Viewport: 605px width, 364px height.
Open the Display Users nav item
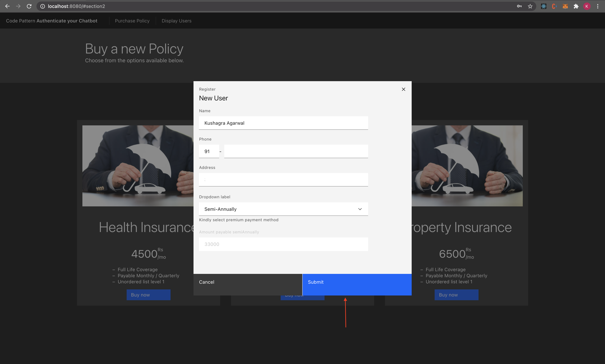(176, 21)
